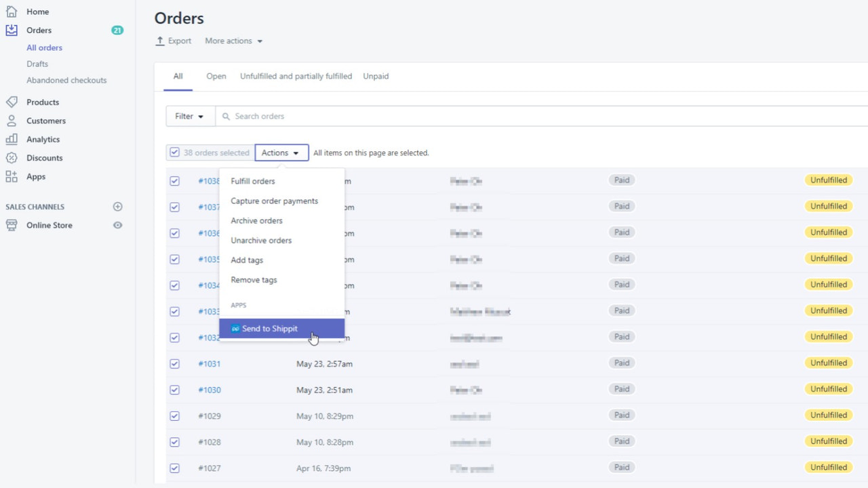Navigate to Products using its sidebar icon
The width and height of the screenshot is (868, 488).
[14, 102]
